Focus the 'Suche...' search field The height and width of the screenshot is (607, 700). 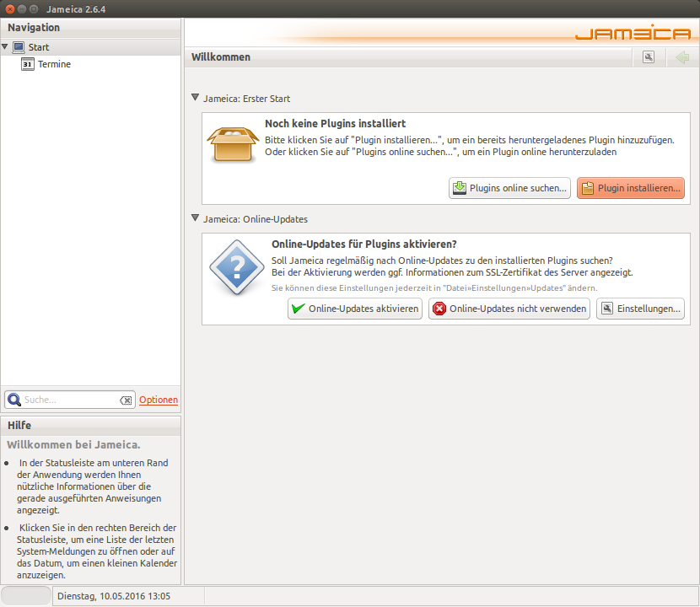71,400
